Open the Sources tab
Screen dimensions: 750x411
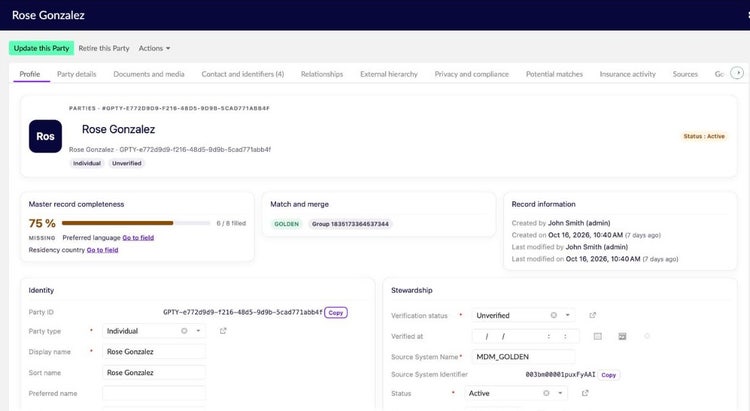pos(685,74)
